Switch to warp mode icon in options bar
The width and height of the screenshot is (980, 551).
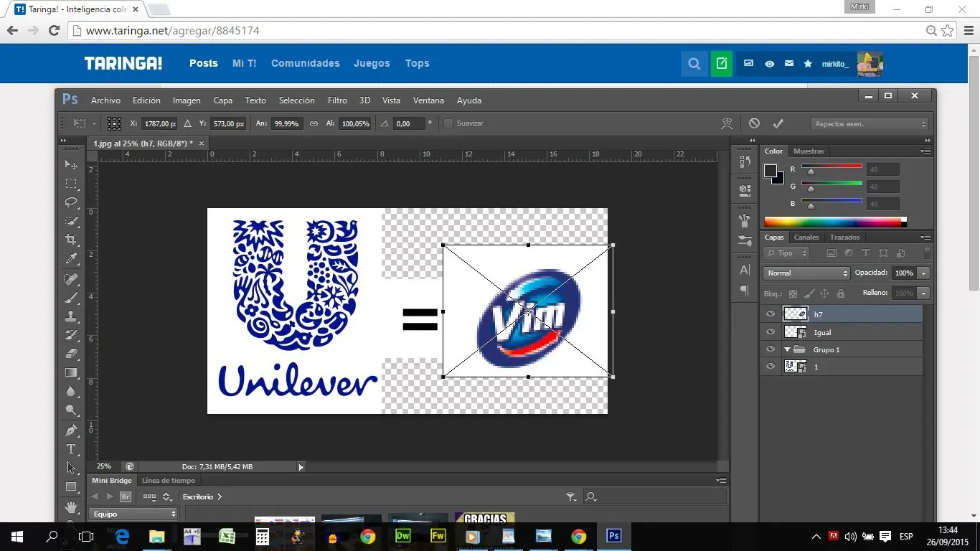point(727,123)
